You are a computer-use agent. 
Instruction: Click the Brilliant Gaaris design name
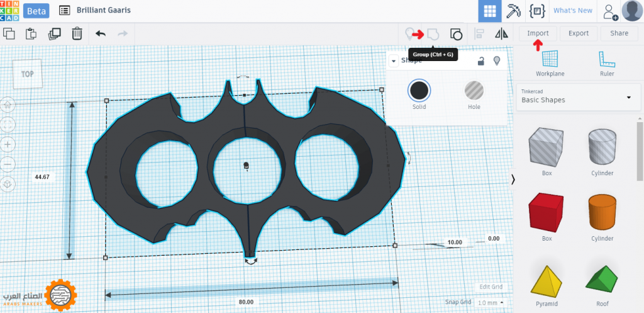[104, 10]
